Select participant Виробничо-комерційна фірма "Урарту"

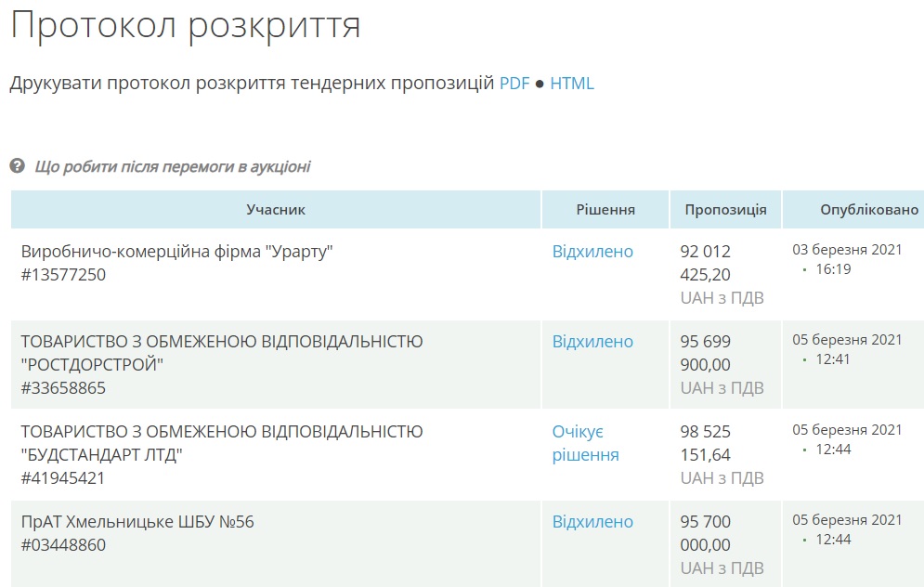(x=176, y=252)
